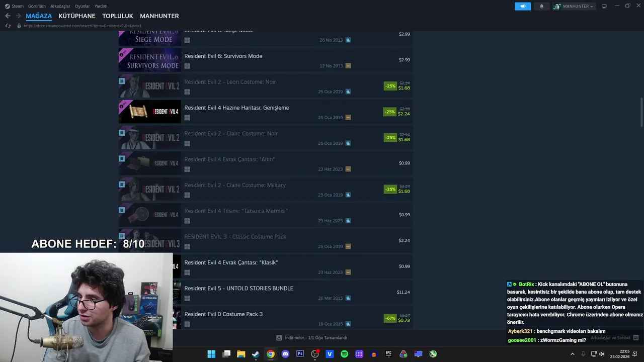Click the Hazine Haritası treasure map thumbnail
Image resolution: width=644 pixels, height=362 pixels.
click(x=150, y=112)
